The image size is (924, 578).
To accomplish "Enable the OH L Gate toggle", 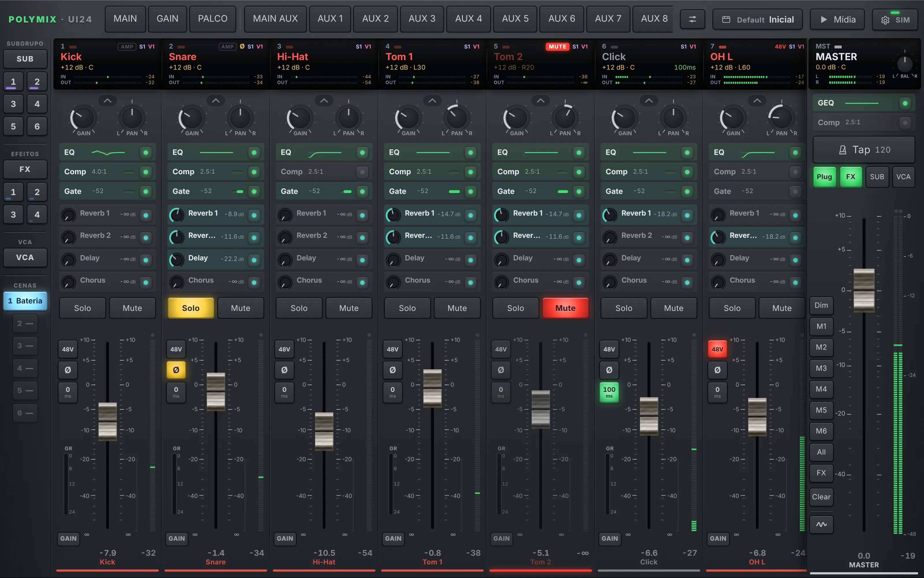I will (x=795, y=191).
